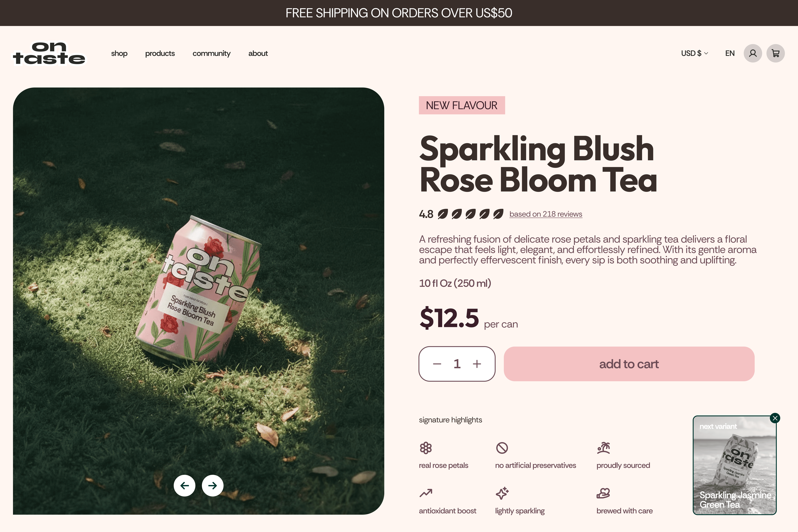Screen dimensions: 798x532
Task: Open the shopping cart icon
Action: coord(775,53)
